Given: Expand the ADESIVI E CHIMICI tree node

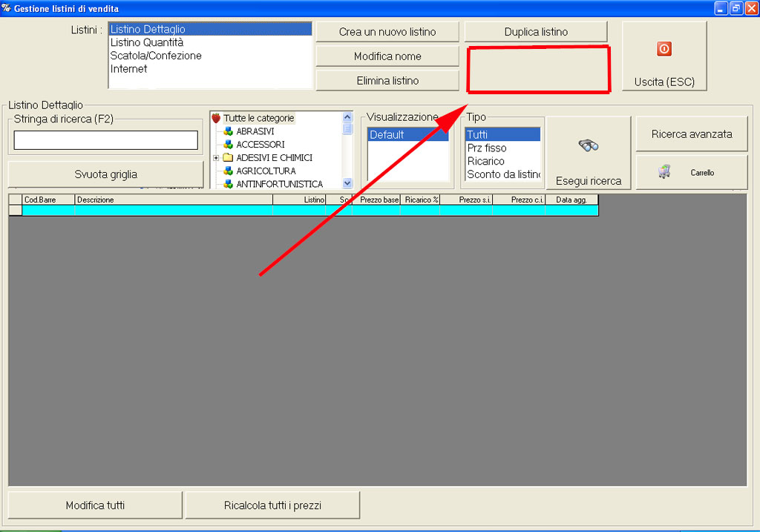Looking at the screenshot, I should (x=216, y=158).
